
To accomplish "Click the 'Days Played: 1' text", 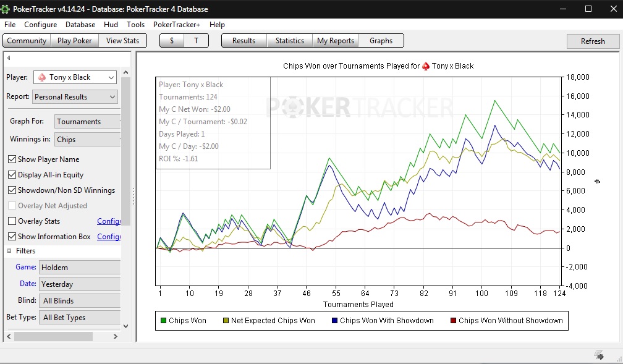I will click(x=182, y=134).
